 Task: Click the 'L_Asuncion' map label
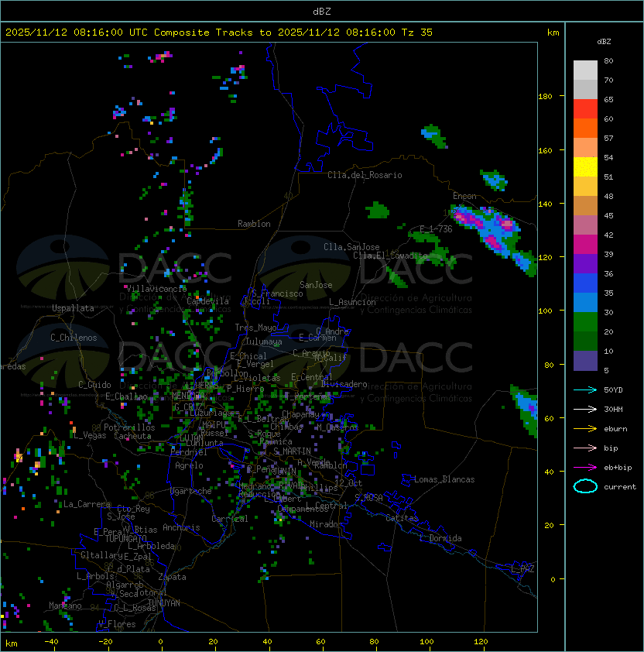352,302
